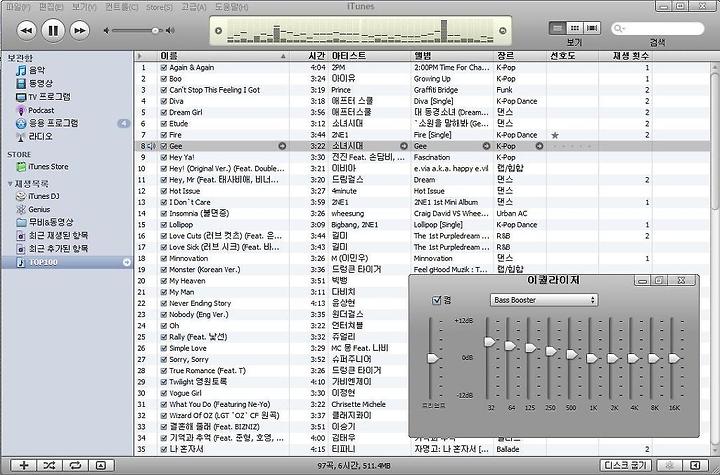Screen dimensions: 720x475
Task: Click the 디스크 굽기 burn disc button
Action: tap(625, 465)
